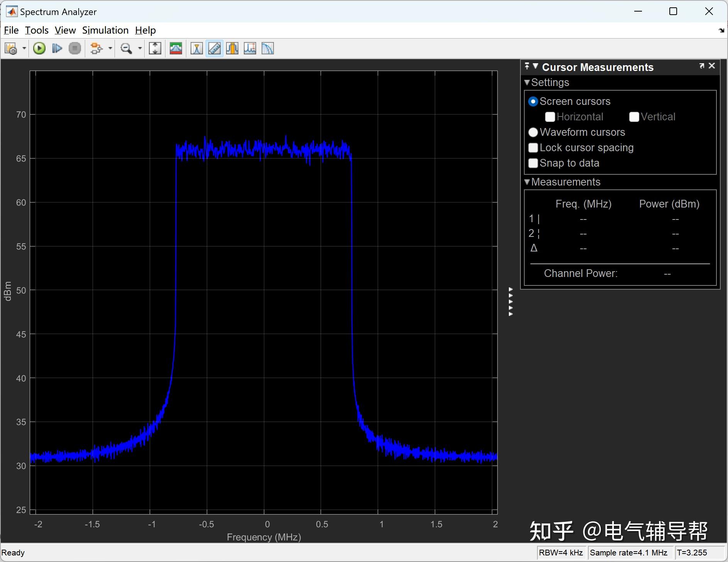Open the Simulation menu

pyautogui.click(x=105, y=30)
